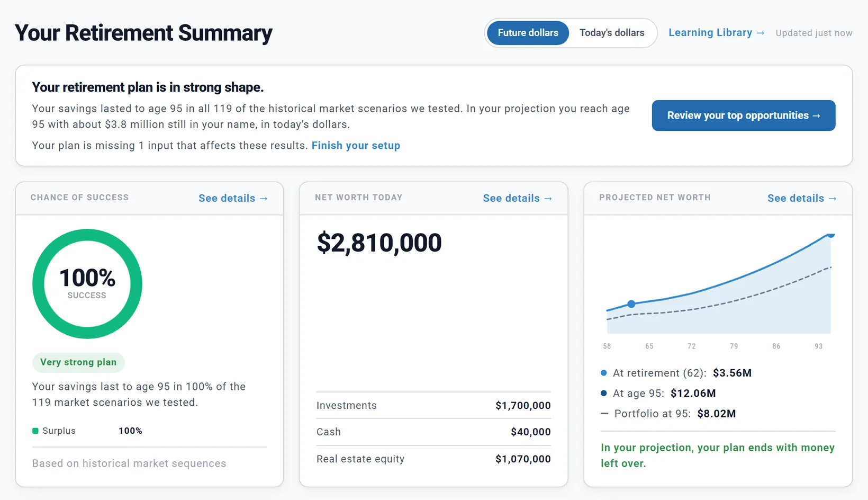This screenshot has width=868, height=500.
Task: Click the Cash $40,000 value
Action: [x=531, y=432]
